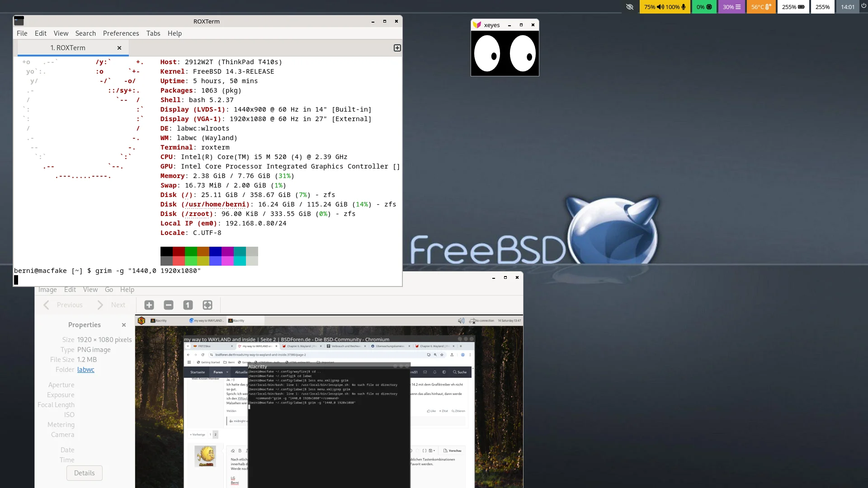Open the ROXTerm Preferences menu
Viewport: 868px width, 488px height.
(121, 33)
